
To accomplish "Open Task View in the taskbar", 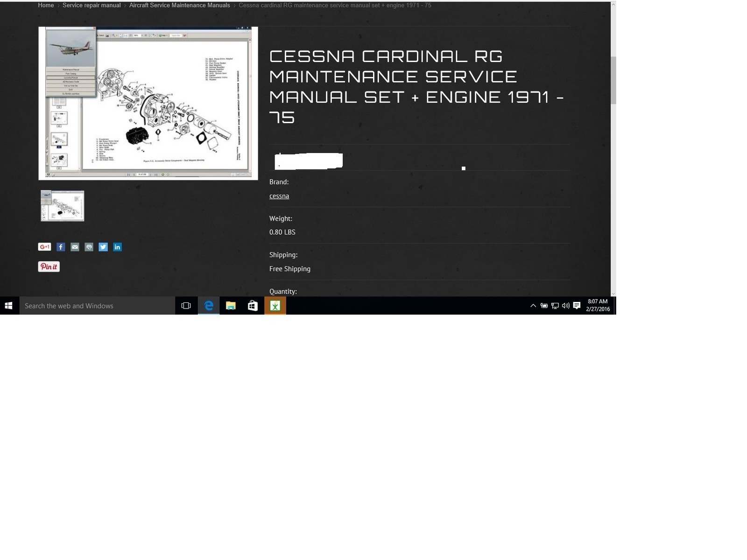I will click(x=186, y=306).
